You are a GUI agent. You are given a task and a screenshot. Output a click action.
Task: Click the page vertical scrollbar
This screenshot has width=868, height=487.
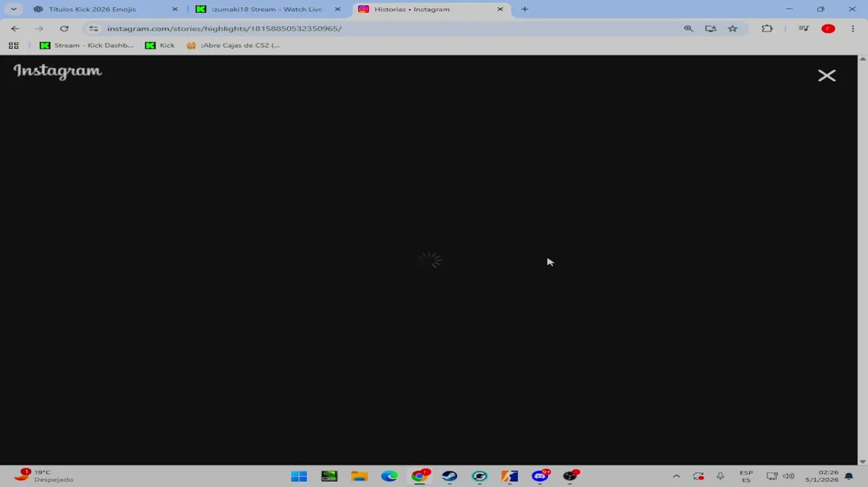tap(863, 260)
